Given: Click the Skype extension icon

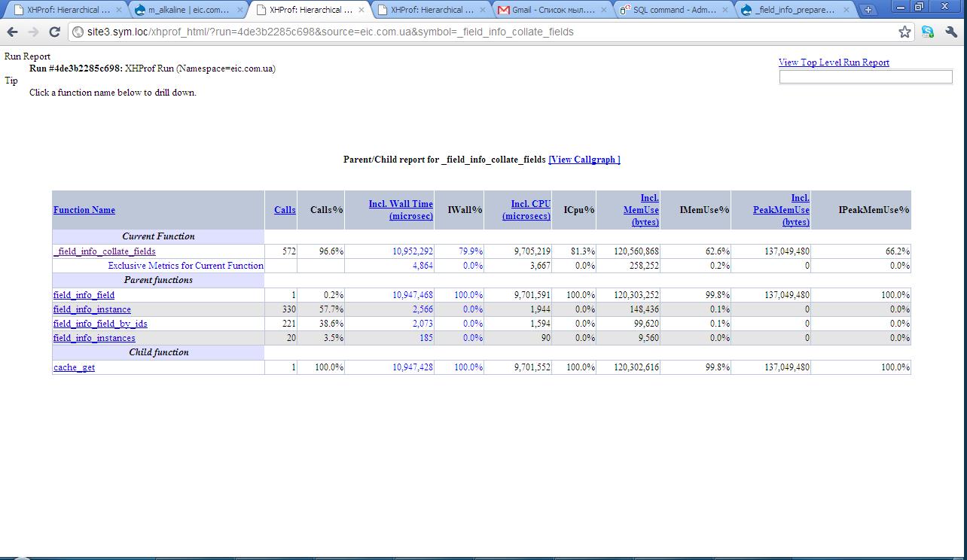Looking at the screenshot, I should tap(927, 32).
